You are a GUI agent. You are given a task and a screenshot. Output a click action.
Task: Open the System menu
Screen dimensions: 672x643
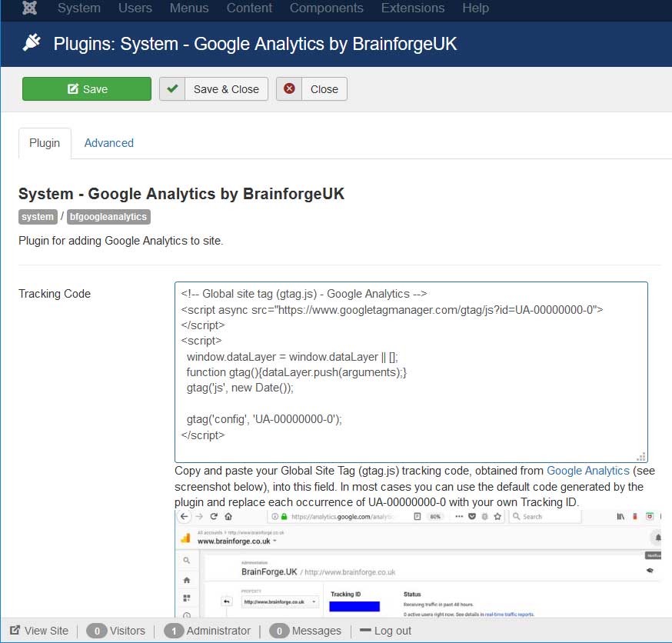pos(79,8)
